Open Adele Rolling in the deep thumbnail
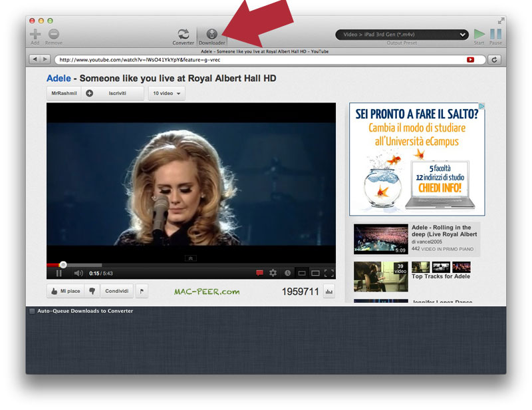532x410 pixels. 380,239
